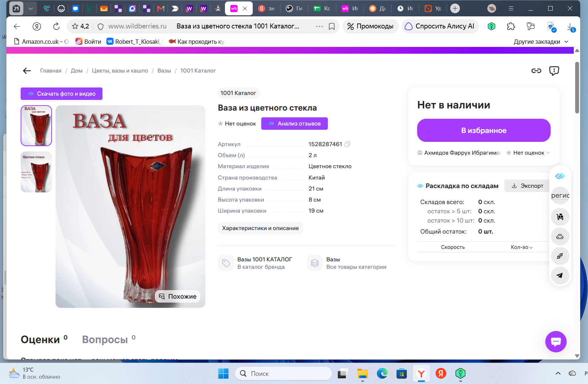Image resolution: width=588 pixels, height=384 pixels.
Task: Open the page options three-dots menu in address bar
Action: tap(319, 26)
